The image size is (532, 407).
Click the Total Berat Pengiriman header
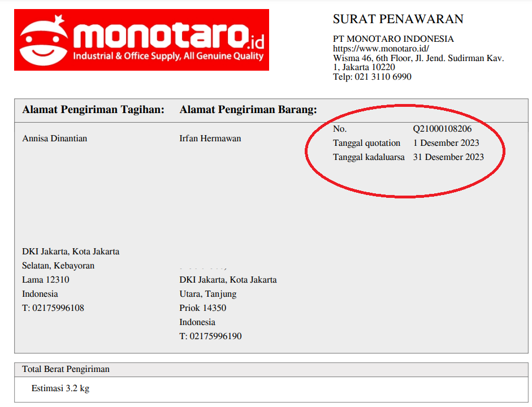click(66, 369)
